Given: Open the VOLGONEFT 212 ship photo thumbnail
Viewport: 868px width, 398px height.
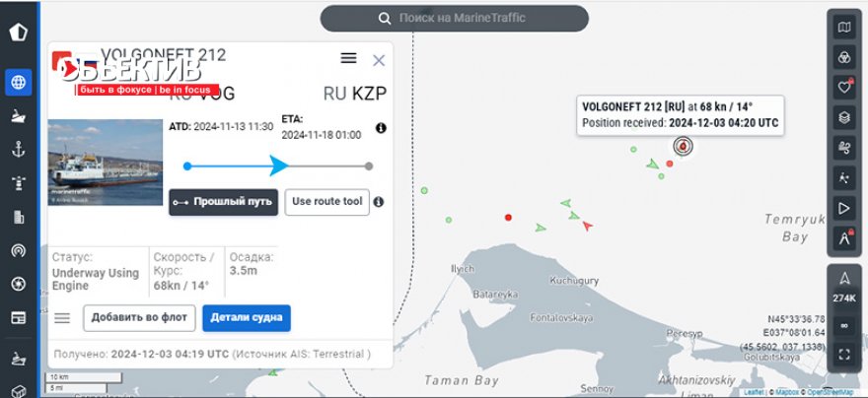Looking at the screenshot, I should point(106,163).
